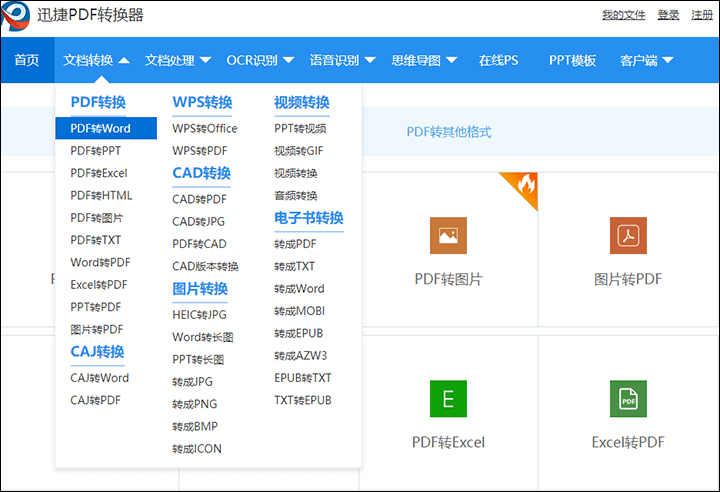This screenshot has height=492, width=720.
Task: Expand the 思维导图 dropdown arrow
Action: coord(451,60)
